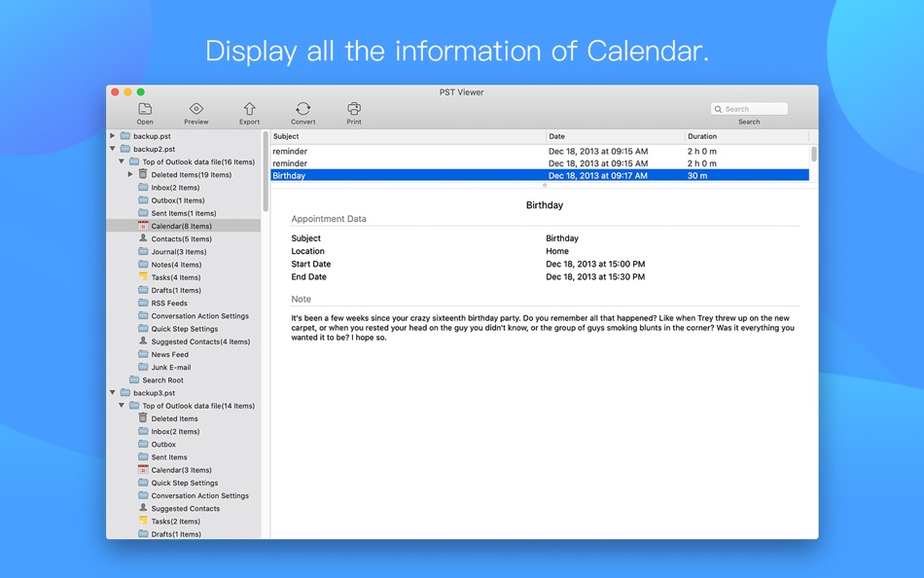Viewport: 924px width, 578px height.
Task: Click the folder tree vertical scrollbar
Action: [266, 172]
